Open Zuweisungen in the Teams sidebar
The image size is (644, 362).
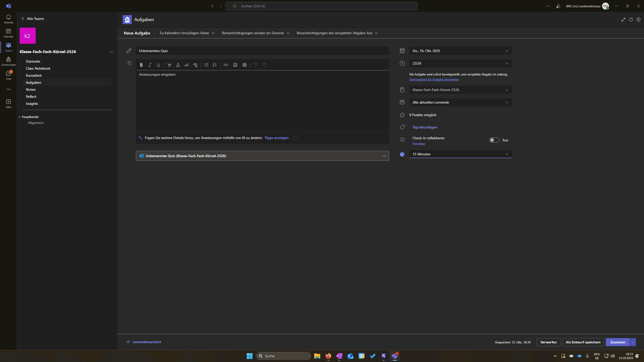click(9, 61)
